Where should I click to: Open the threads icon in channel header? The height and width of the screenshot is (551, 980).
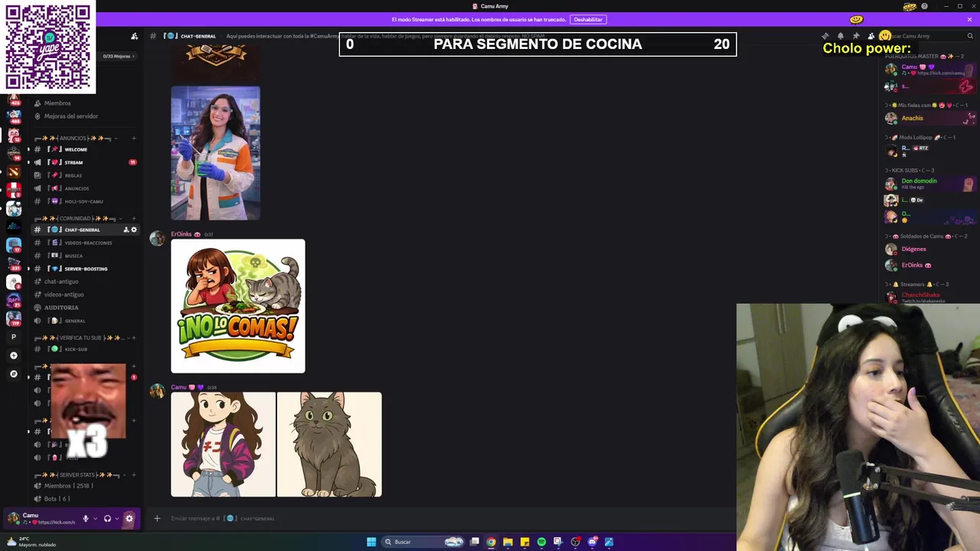coord(825,36)
